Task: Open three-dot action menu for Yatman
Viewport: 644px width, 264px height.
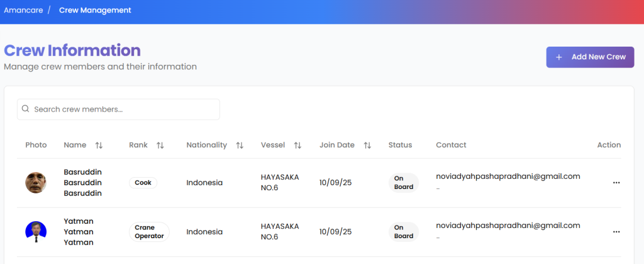Action: pyautogui.click(x=616, y=232)
